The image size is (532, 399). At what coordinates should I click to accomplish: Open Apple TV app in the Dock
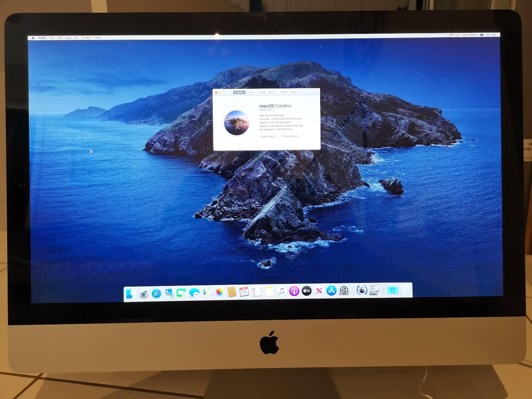click(x=307, y=291)
